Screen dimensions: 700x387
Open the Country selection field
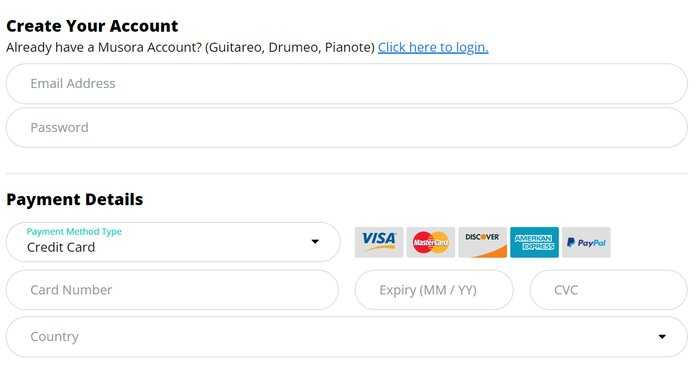[346, 337]
